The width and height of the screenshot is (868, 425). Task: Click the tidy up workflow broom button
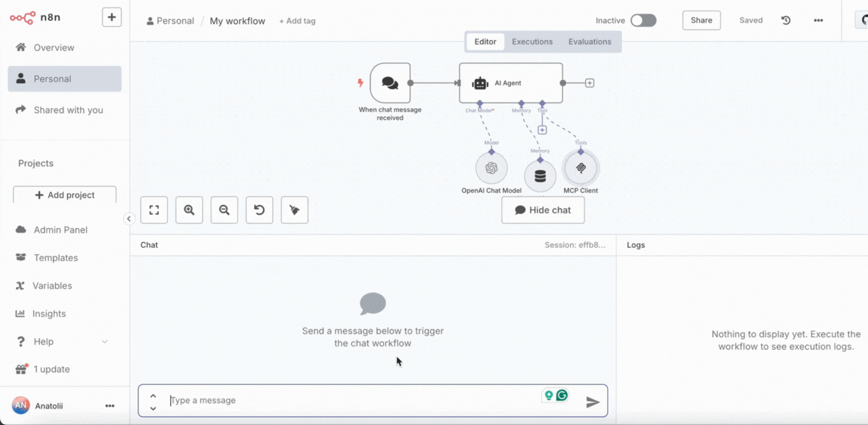click(294, 210)
